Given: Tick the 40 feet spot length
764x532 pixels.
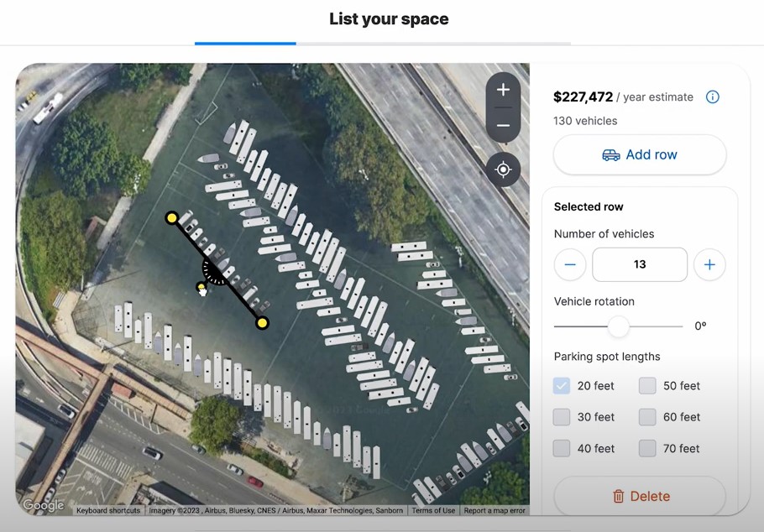Looking at the screenshot, I should point(562,448).
